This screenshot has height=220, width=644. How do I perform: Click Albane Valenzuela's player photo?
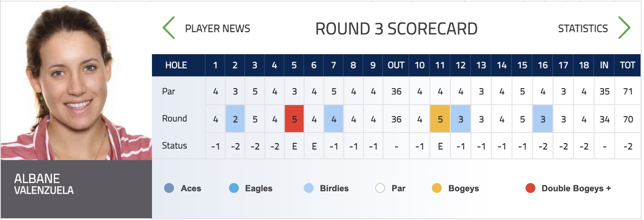76,80
